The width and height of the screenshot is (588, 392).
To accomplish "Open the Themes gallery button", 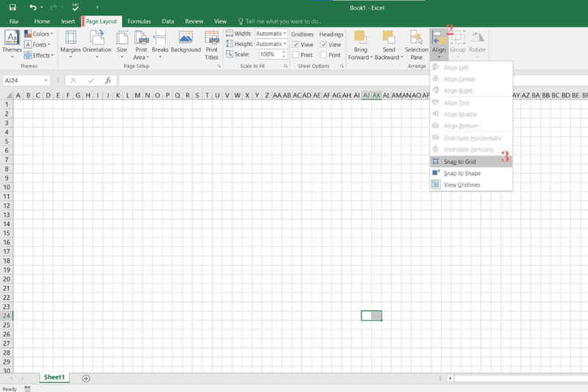I will [12, 44].
